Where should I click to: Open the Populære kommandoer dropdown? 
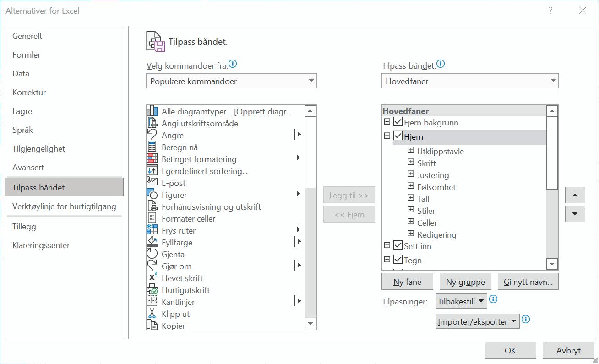tap(231, 81)
